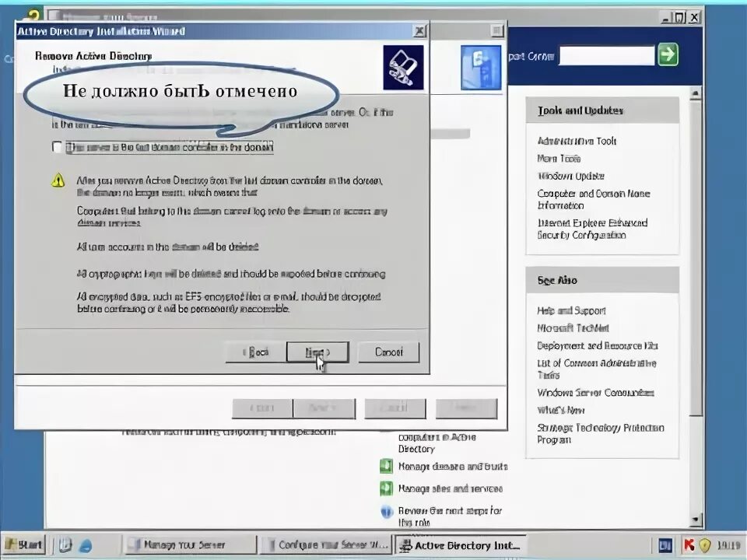Image resolution: width=747 pixels, height=560 pixels.
Task: Open Strategic Technology Protection Program link
Action: pos(600,434)
